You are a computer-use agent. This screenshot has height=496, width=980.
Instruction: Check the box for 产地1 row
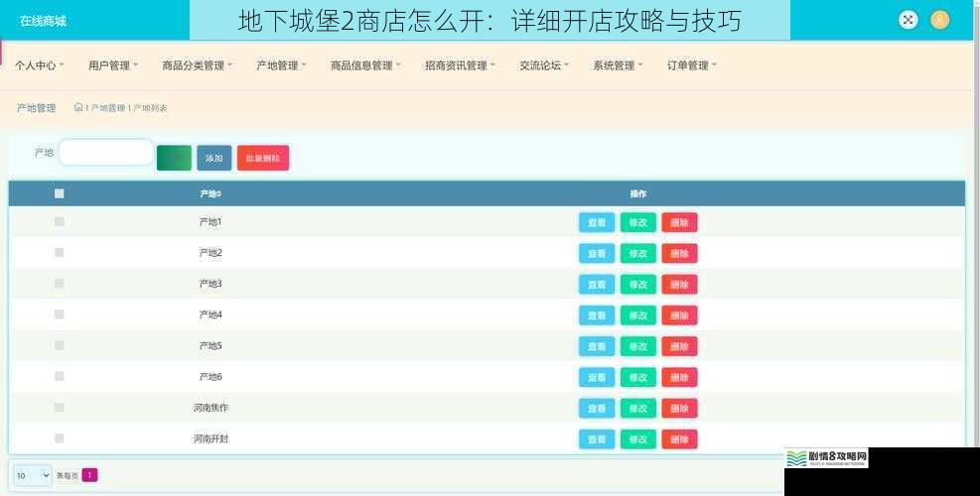click(60, 221)
